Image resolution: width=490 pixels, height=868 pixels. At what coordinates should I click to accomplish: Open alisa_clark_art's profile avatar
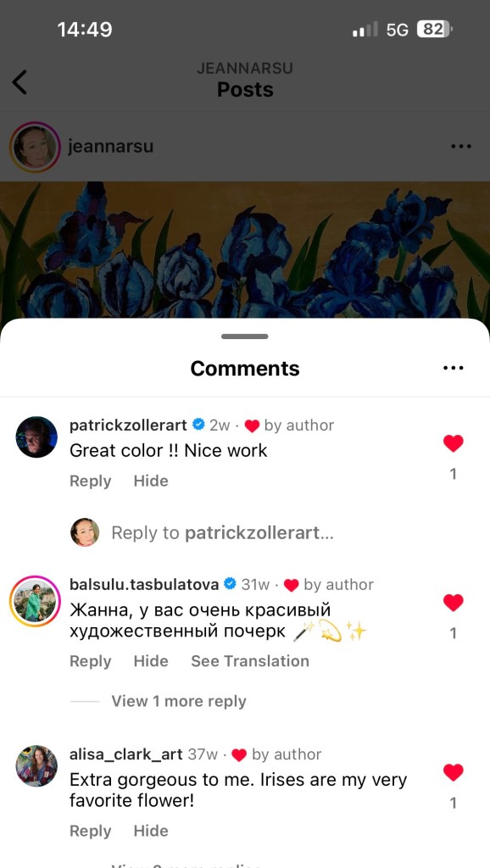[x=36, y=766]
